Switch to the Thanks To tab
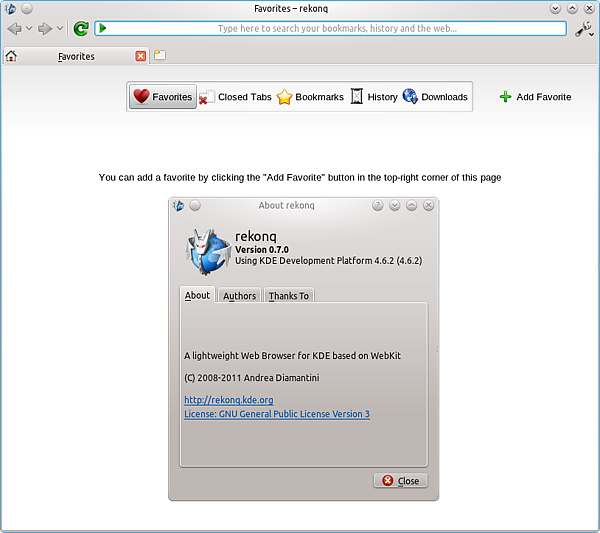Viewport: 600px width, 533px height. (289, 296)
